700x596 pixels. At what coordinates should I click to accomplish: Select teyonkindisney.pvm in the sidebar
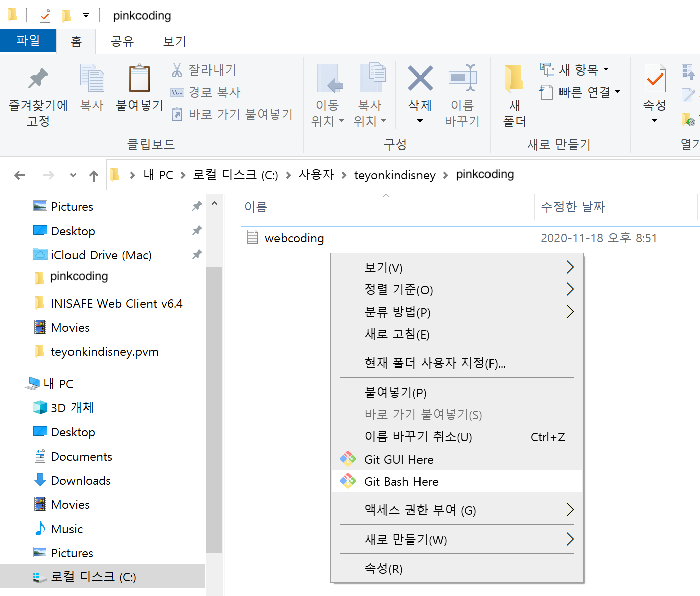[104, 352]
